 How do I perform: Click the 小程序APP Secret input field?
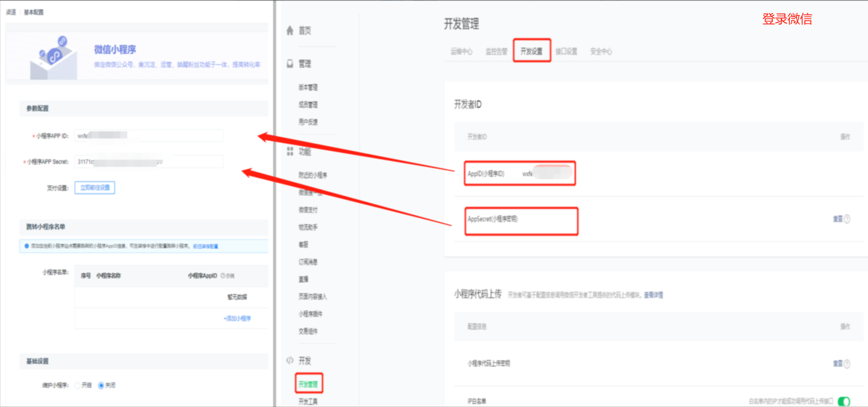(x=149, y=161)
